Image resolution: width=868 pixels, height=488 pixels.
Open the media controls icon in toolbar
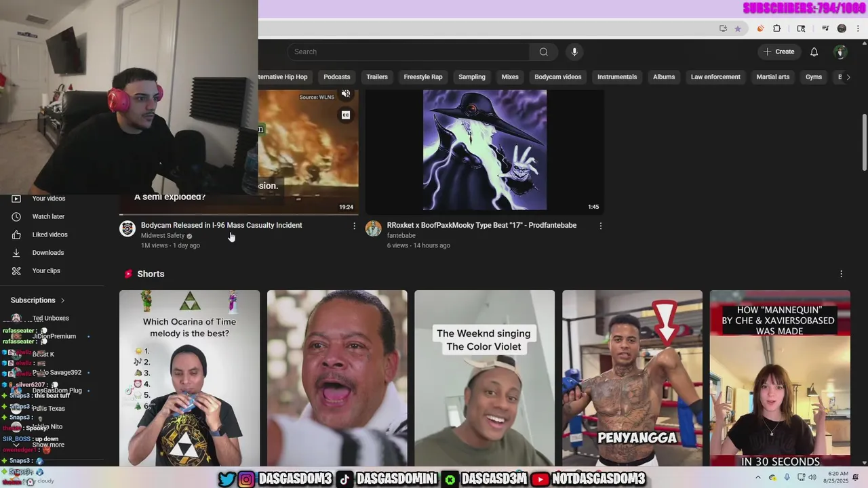825,28
